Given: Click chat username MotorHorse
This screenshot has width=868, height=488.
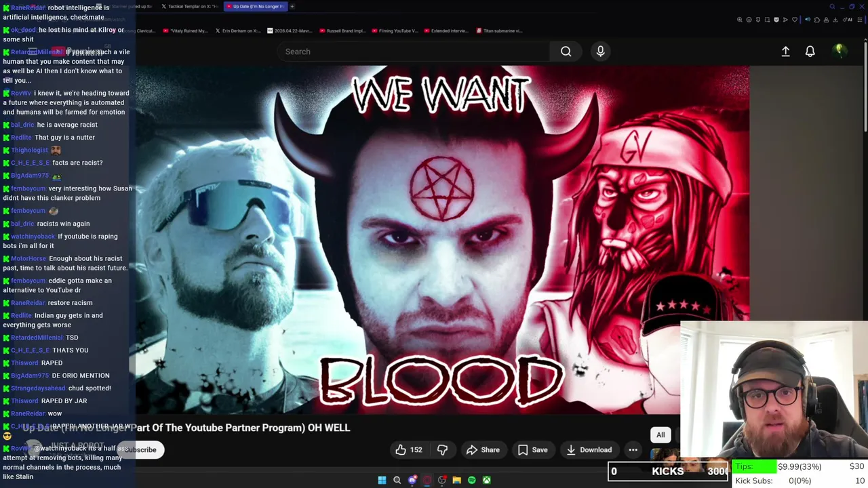Looking at the screenshot, I should coord(28,259).
